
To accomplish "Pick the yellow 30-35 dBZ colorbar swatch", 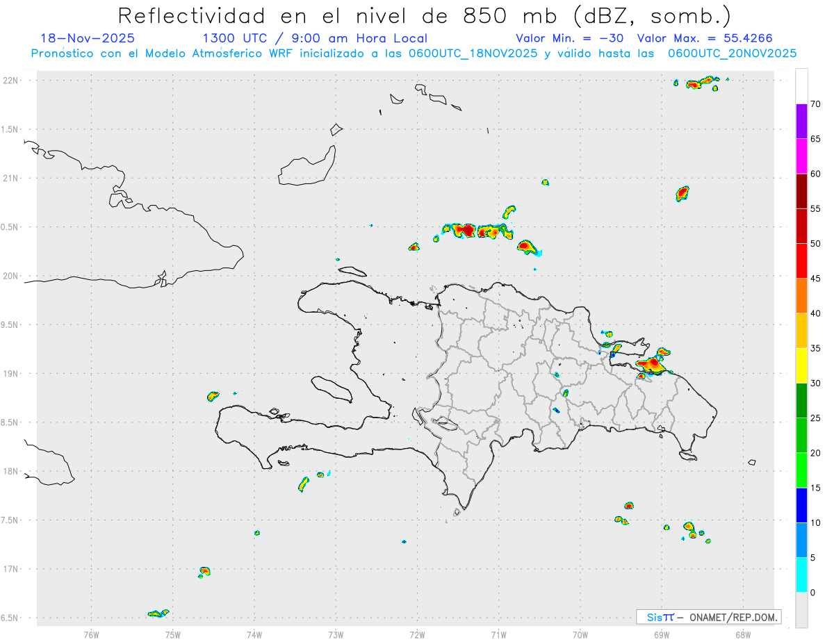I will 801,365.
